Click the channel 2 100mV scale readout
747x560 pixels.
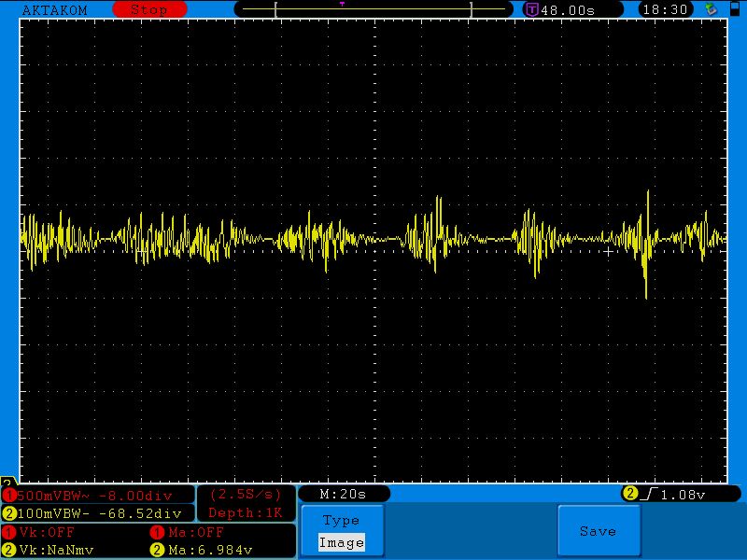coord(99,514)
